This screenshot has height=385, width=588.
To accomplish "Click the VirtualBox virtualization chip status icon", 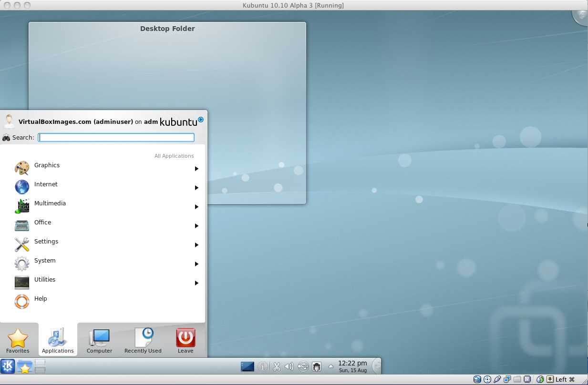I will pyautogui.click(x=527, y=379).
